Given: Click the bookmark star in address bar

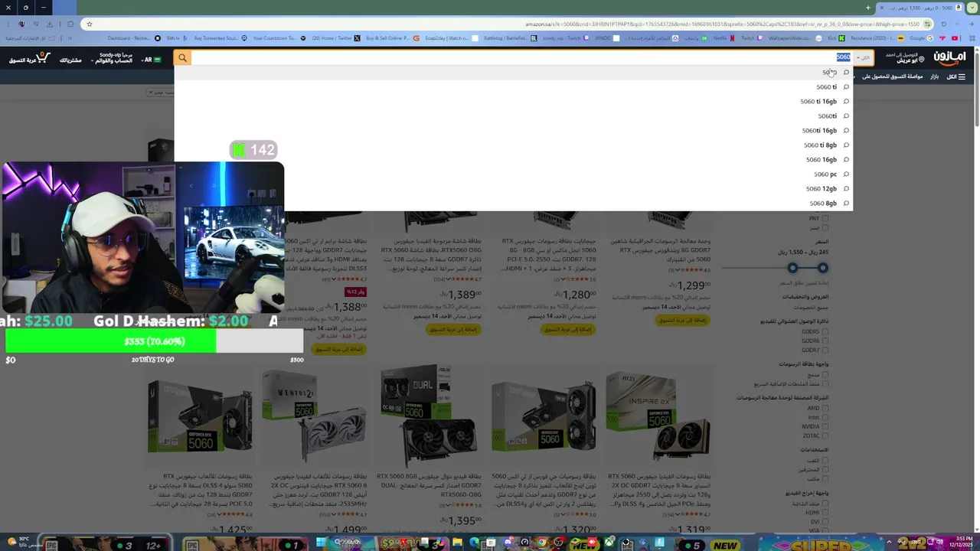Looking at the screenshot, I should click(90, 24).
